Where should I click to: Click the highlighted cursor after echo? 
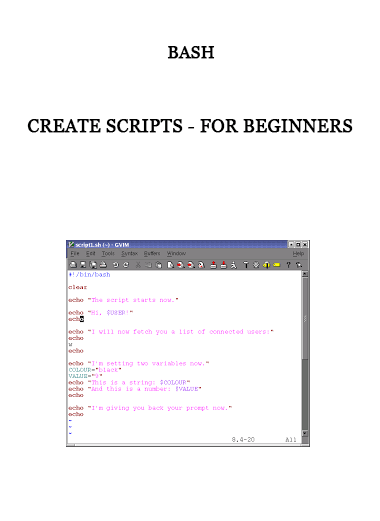pyautogui.click(x=82, y=319)
